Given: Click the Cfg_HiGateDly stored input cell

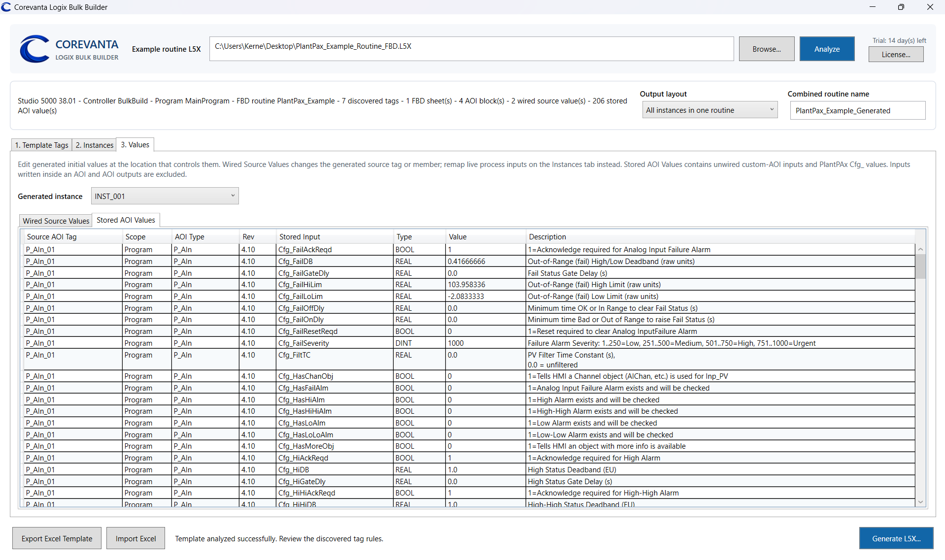Looking at the screenshot, I should point(335,481).
